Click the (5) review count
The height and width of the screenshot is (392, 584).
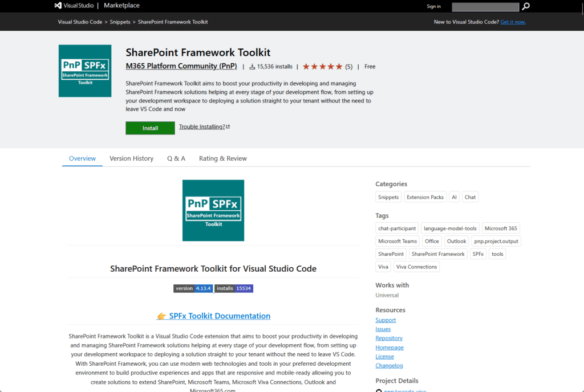pyautogui.click(x=348, y=67)
